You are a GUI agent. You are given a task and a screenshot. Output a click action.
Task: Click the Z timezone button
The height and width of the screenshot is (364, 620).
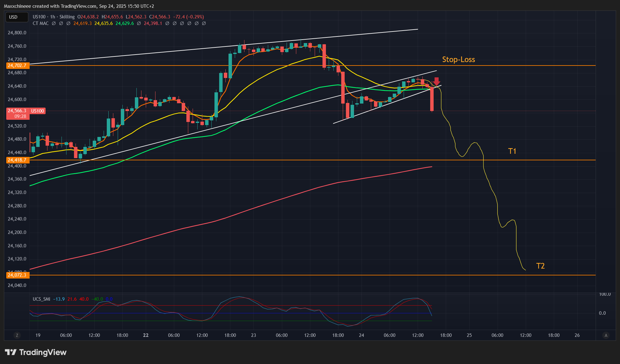pos(17,335)
